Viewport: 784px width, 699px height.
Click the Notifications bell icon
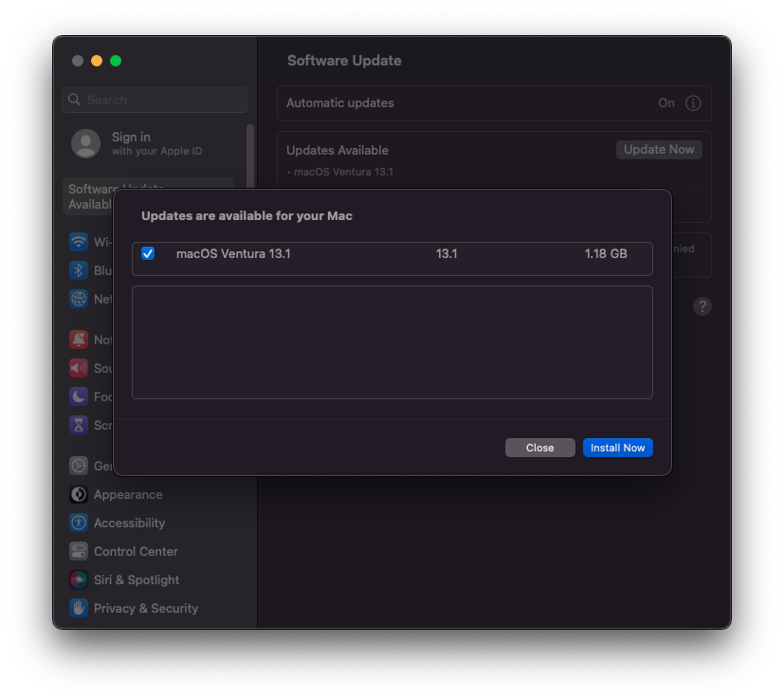(79, 340)
